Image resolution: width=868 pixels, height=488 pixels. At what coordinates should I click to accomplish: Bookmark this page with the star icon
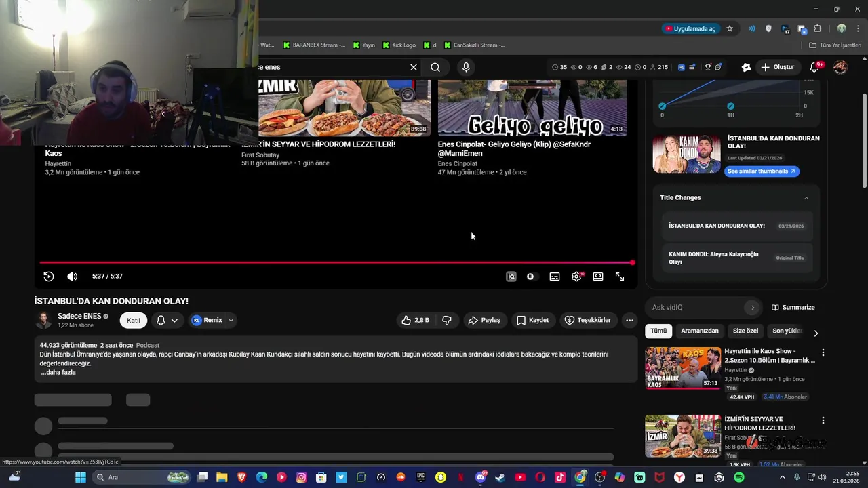[730, 28]
